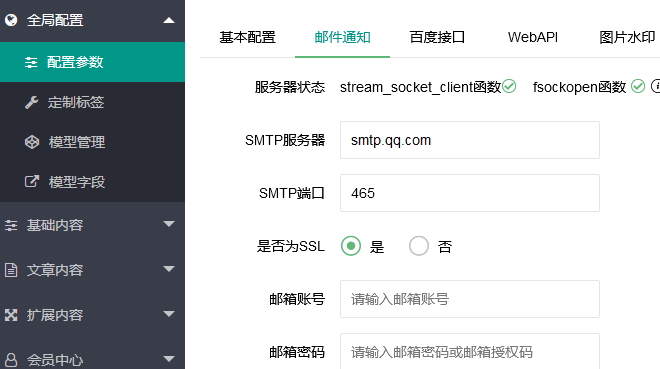Click the SMTP端口 field showing 465
The width and height of the screenshot is (660, 369).
click(470, 193)
